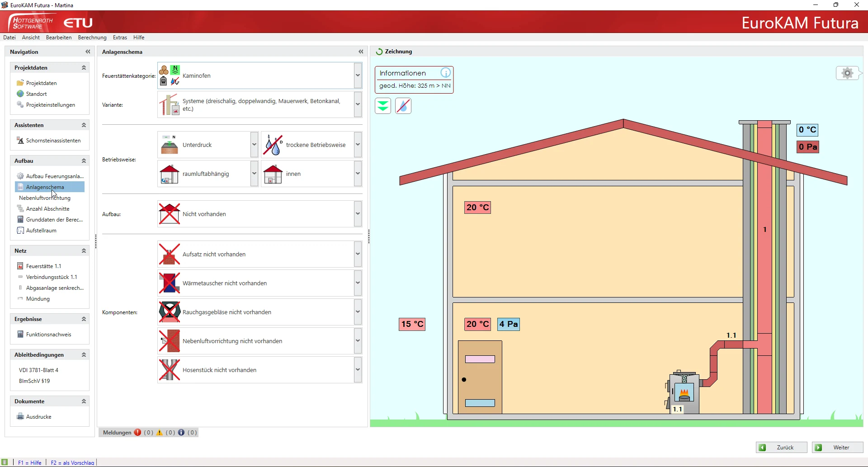Open the Rauchgasgebläse nicht vorhanden dropdown
The height and width of the screenshot is (467, 868).
(x=358, y=312)
